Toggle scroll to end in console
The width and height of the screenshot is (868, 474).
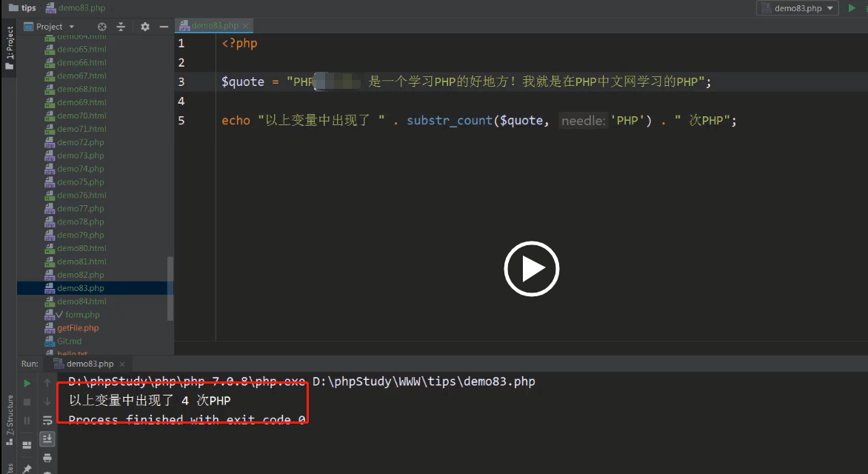coord(47,439)
